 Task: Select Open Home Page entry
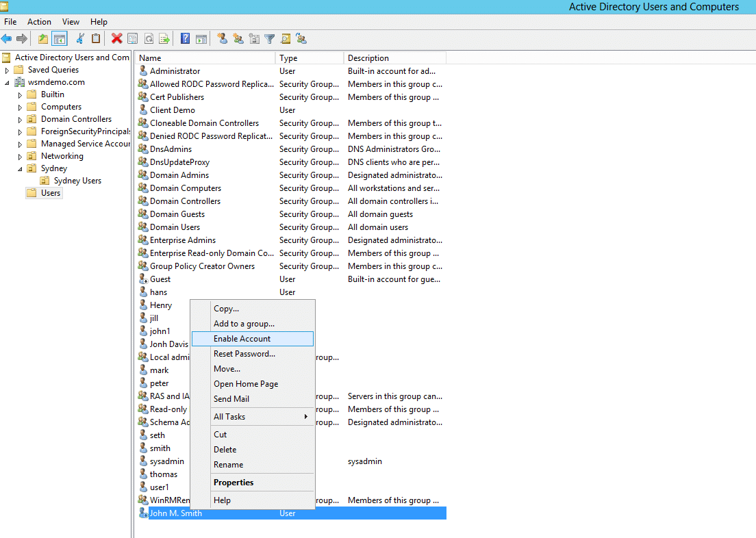(x=253, y=384)
